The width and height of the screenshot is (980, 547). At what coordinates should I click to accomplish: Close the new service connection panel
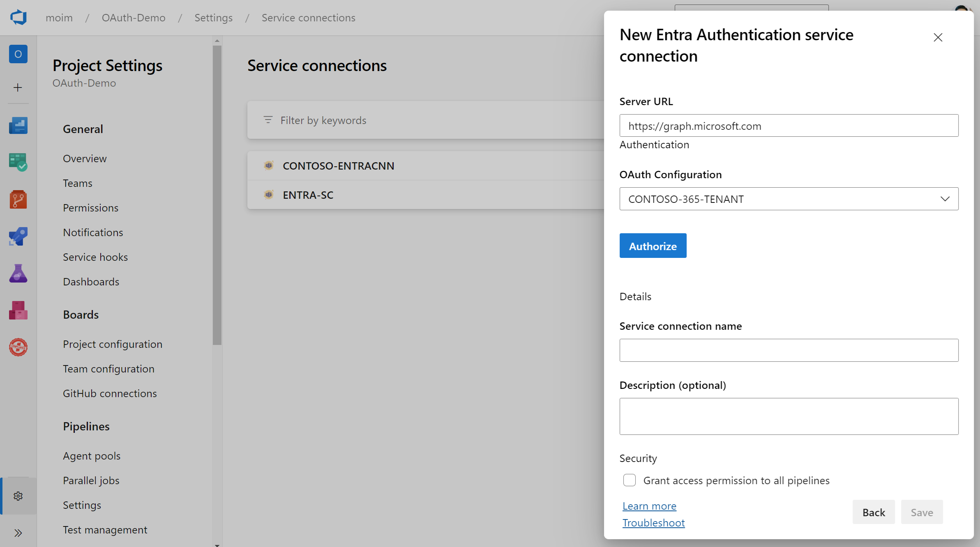click(938, 37)
